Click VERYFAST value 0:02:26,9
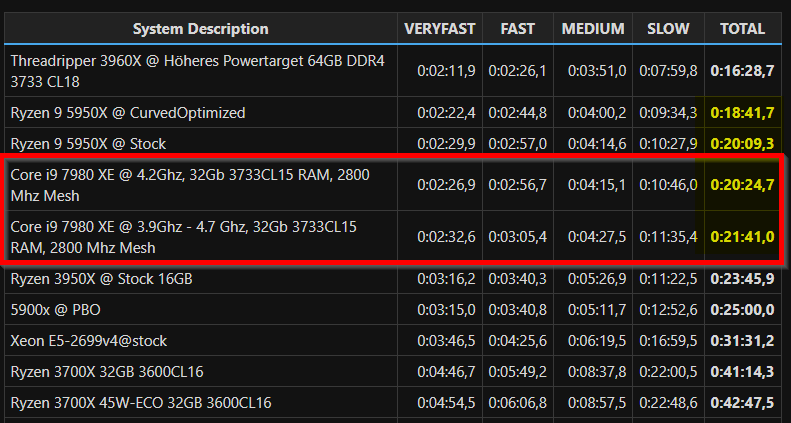Image resolution: width=791 pixels, height=423 pixels. [x=446, y=185]
